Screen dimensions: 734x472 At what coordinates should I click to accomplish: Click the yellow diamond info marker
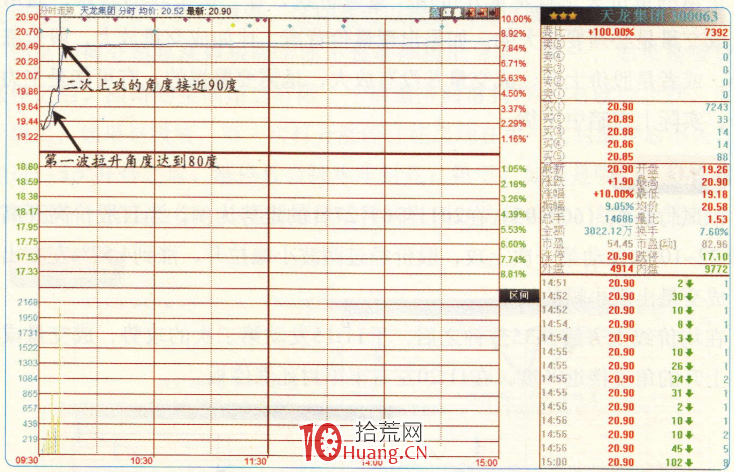(x=233, y=25)
